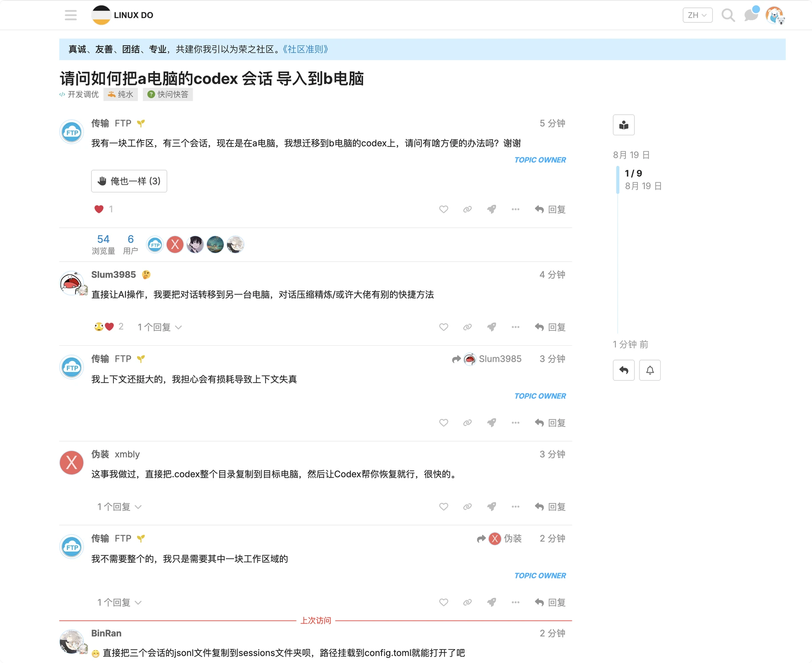812x663 pixels.
Task: Show more actions on the 工作区域 post
Action: [x=515, y=602]
